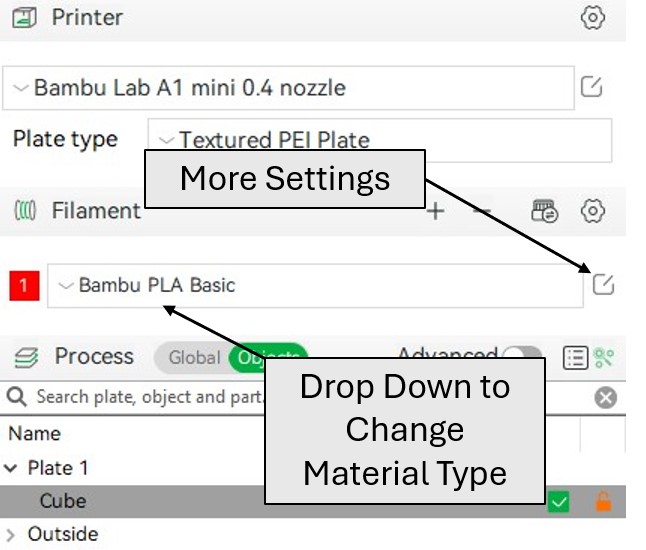Clear the search field with X icon

click(x=605, y=398)
